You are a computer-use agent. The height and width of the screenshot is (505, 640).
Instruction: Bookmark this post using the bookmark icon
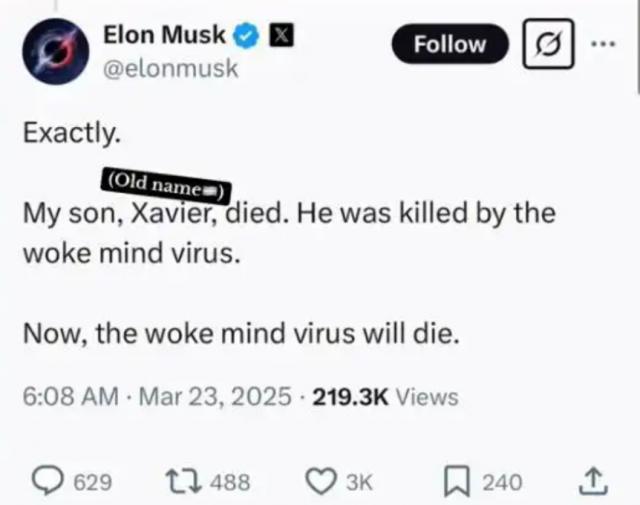pos(456,482)
